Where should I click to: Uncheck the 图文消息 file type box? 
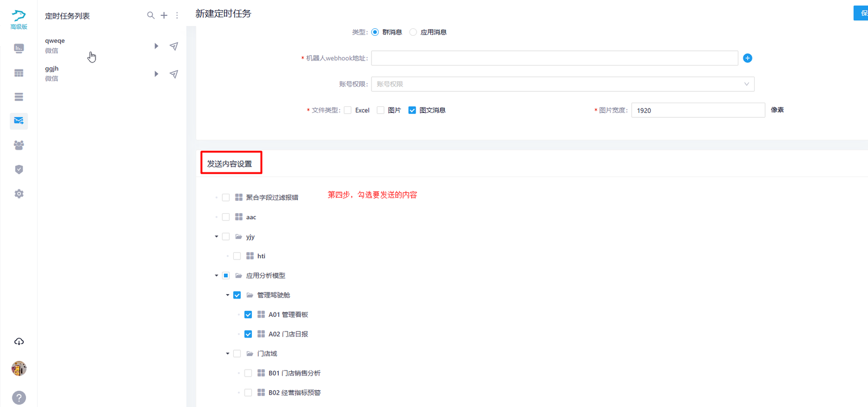412,110
